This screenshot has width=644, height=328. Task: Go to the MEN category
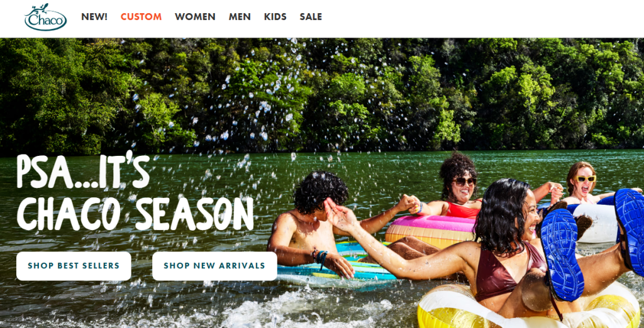pyautogui.click(x=240, y=17)
